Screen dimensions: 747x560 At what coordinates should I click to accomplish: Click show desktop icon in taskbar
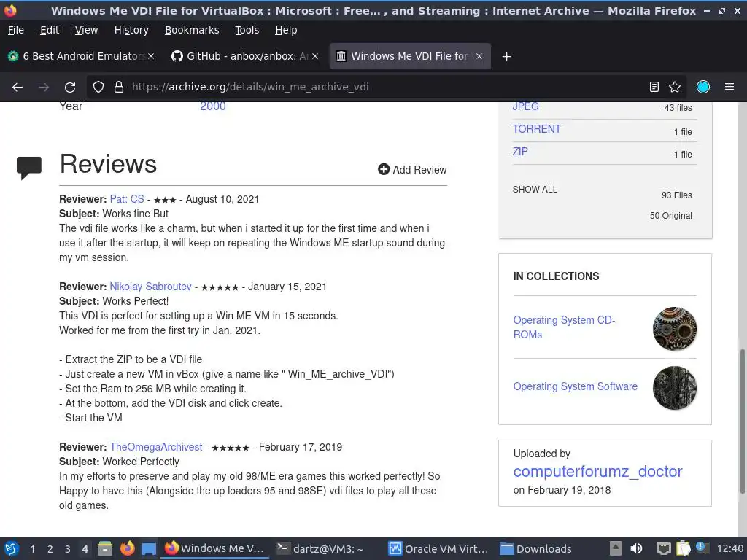click(x=149, y=548)
